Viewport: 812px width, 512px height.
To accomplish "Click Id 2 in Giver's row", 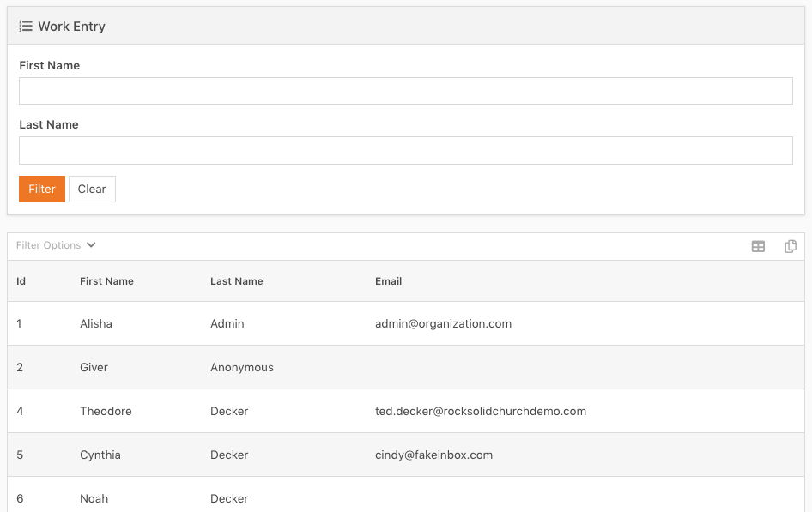I will pyautogui.click(x=20, y=367).
